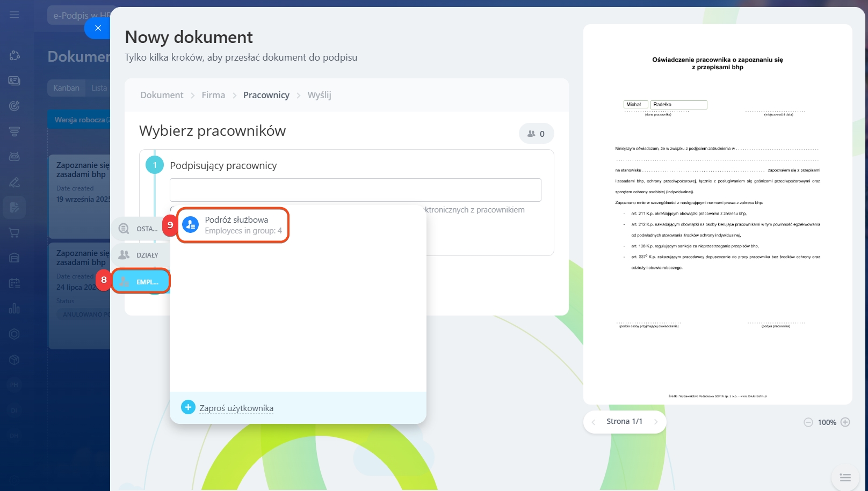
Task: Zoom in the document preview
Action: pos(845,422)
